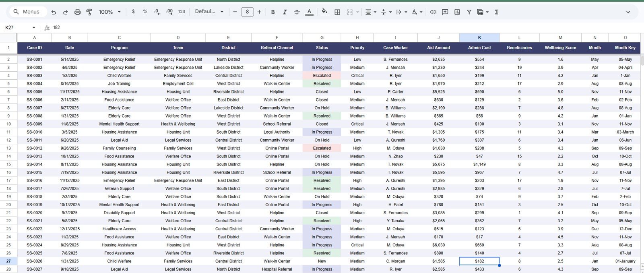This screenshot has height=273, width=644.
Task: Click the Create a filter funnel icon
Action: (469, 12)
